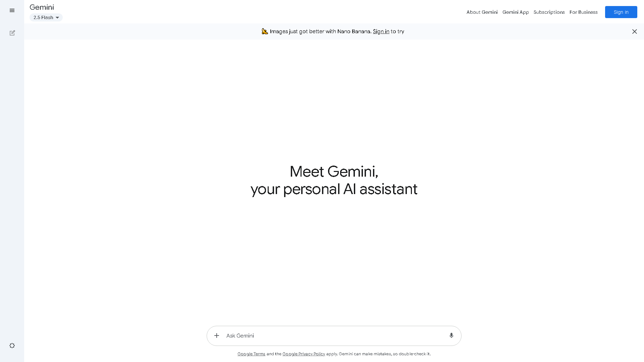Activate voice input with the microphone
This screenshot has height=362, width=644.
[x=451, y=336]
